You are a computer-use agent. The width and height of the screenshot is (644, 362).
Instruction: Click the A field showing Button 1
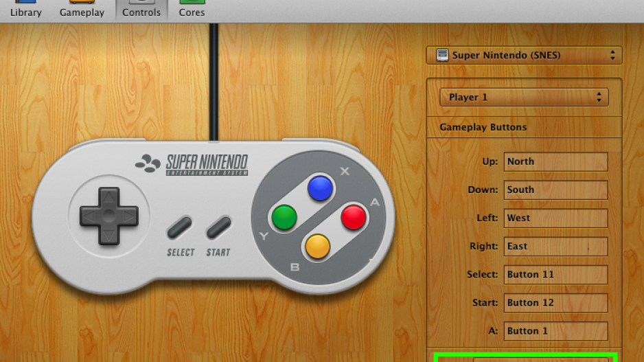(555, 331)
